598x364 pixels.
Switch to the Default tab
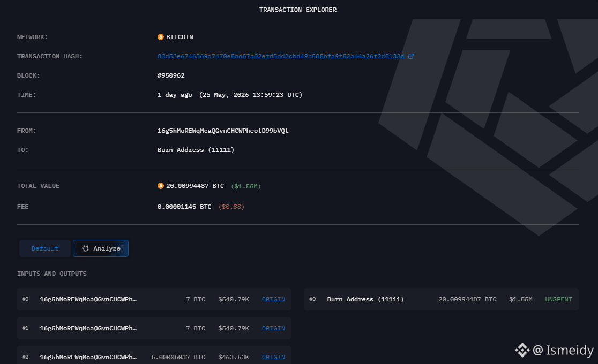pos(45,248)
